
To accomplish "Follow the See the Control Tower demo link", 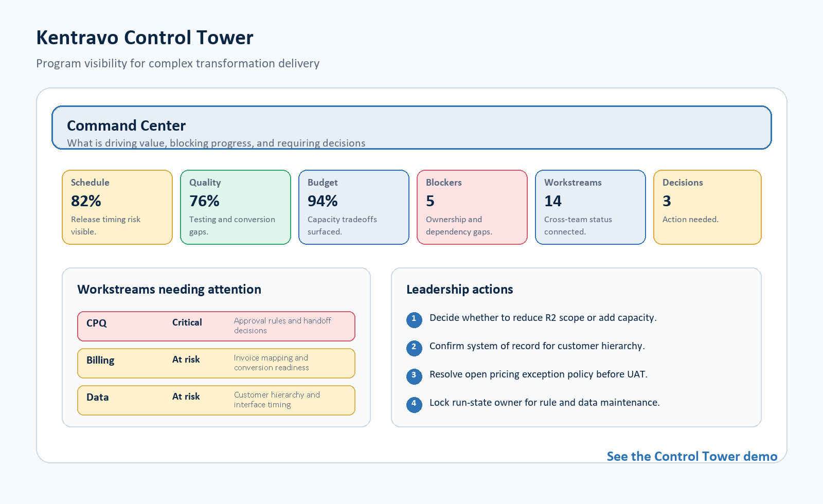I will click(692, 456).
